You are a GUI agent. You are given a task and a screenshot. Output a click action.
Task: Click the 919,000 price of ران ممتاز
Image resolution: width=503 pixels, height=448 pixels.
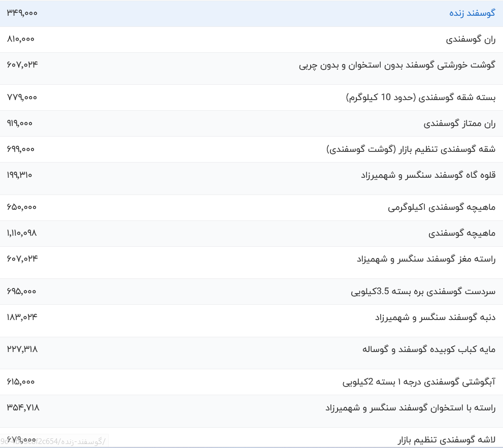coord(19,123)
